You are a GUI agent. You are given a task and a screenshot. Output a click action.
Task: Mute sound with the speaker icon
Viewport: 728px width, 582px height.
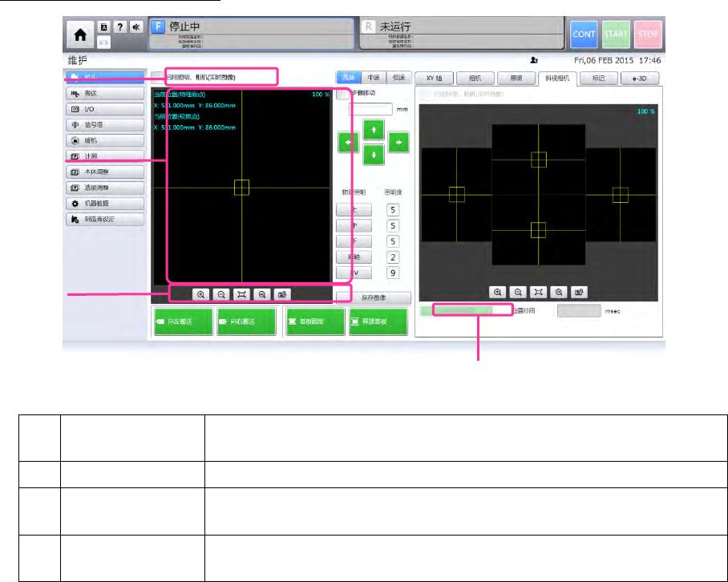click(135, 26)
